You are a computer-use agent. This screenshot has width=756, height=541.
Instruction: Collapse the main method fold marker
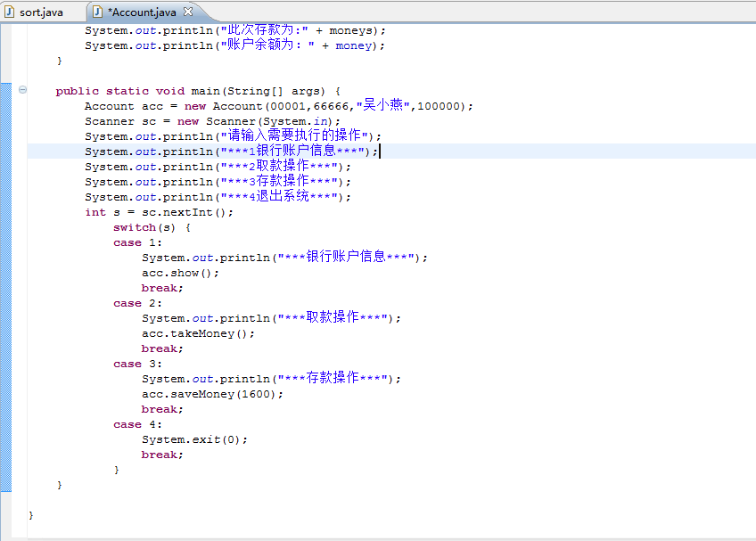pos(22,90)
